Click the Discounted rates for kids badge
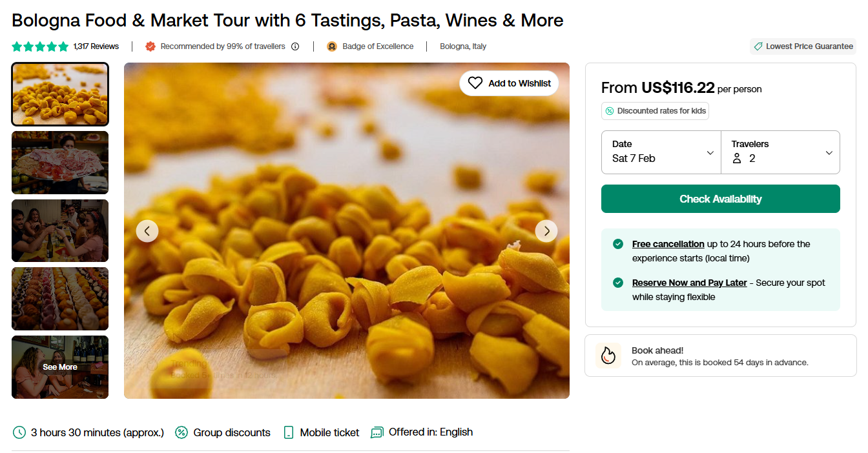This screenshot has width=868, height=453. click(655, 111)
